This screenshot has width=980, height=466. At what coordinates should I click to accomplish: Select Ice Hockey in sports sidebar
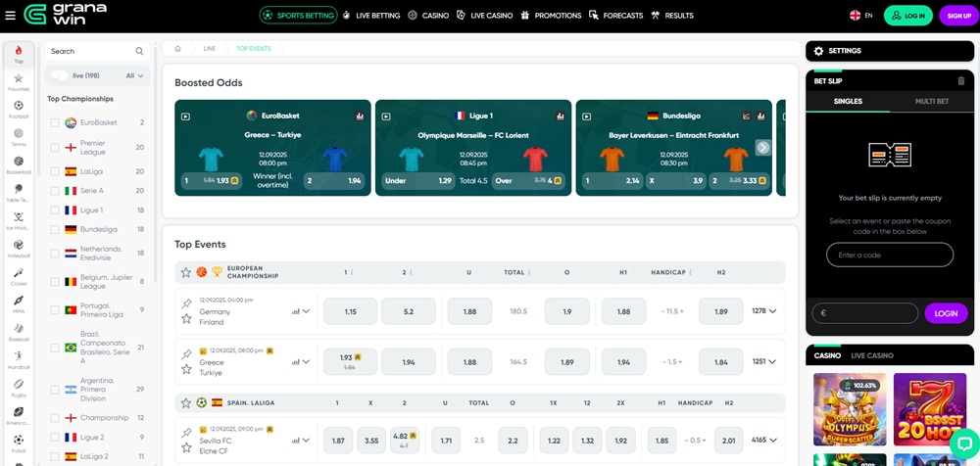(19, 221)
